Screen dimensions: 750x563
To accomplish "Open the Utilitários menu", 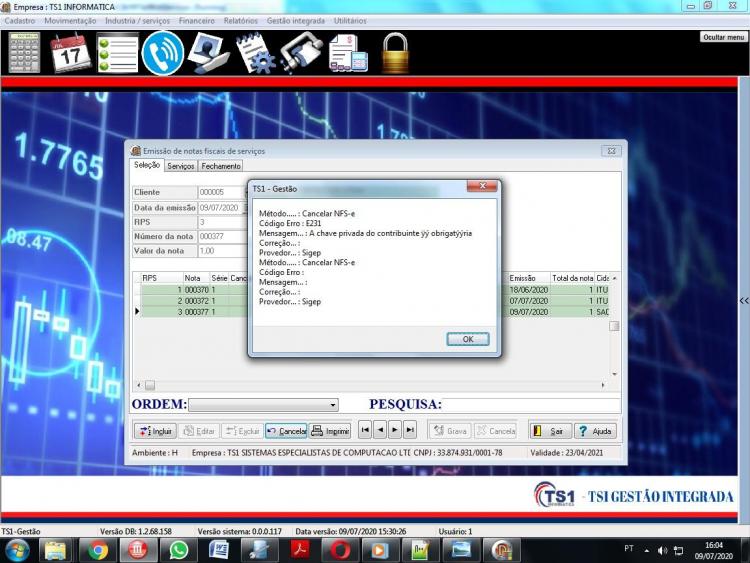I will pyautogui.click(x=350, y=21).
